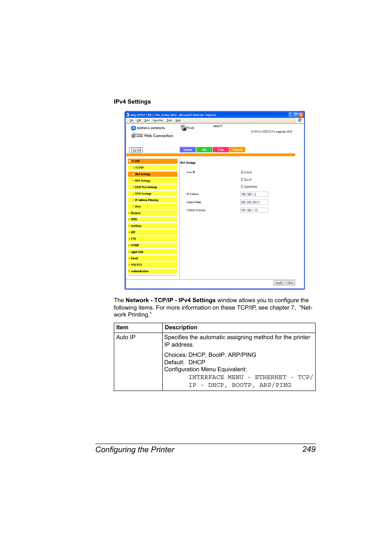
Task: Expand the Bonjour section
Action: click(152, 213)
